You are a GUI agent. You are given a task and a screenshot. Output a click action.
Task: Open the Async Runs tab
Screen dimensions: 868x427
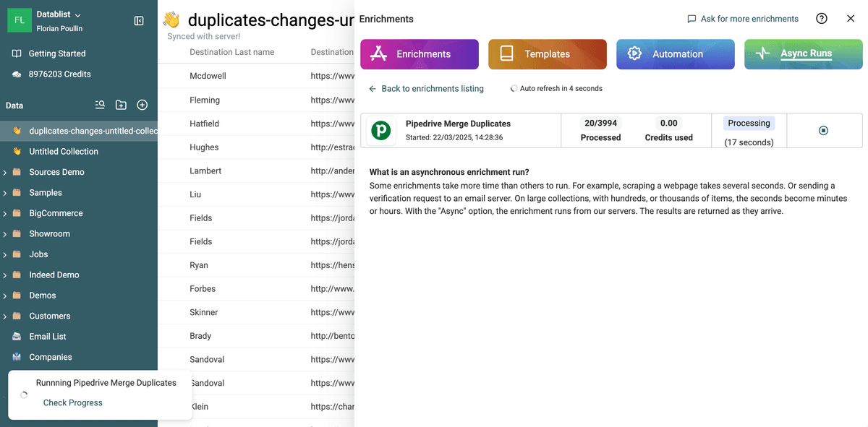[x=804, y=54]
